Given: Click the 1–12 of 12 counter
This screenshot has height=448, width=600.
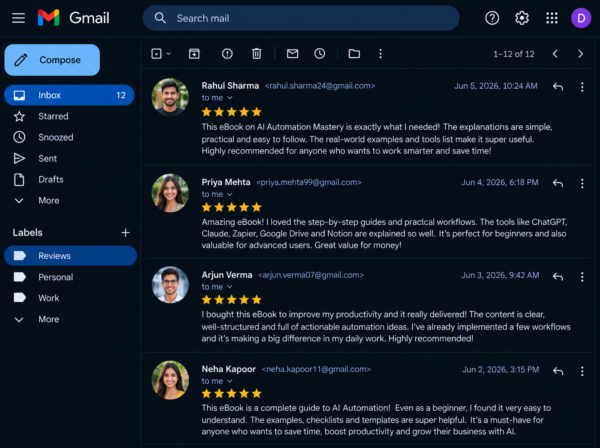Looking at the screenshot, I should pyautogui.click(x=514, y=54).
